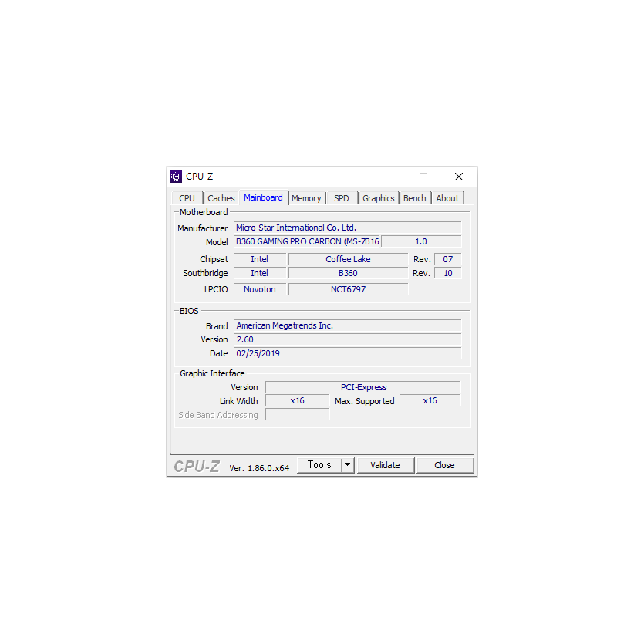Viewport: 644px width, 644px height.
Task: Click the Close button at bottom
Action: 445,465
